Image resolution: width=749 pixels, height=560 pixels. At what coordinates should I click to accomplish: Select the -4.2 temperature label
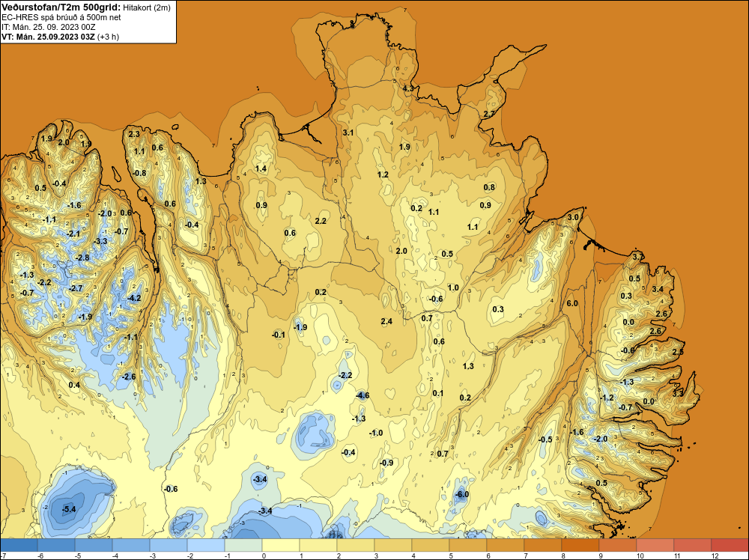point(134,299)
